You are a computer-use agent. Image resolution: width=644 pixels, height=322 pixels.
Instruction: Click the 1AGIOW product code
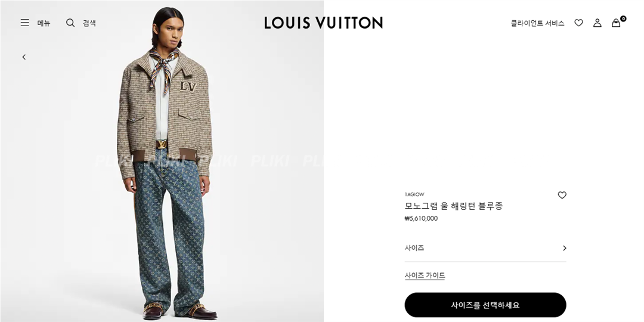coord(414,194)
